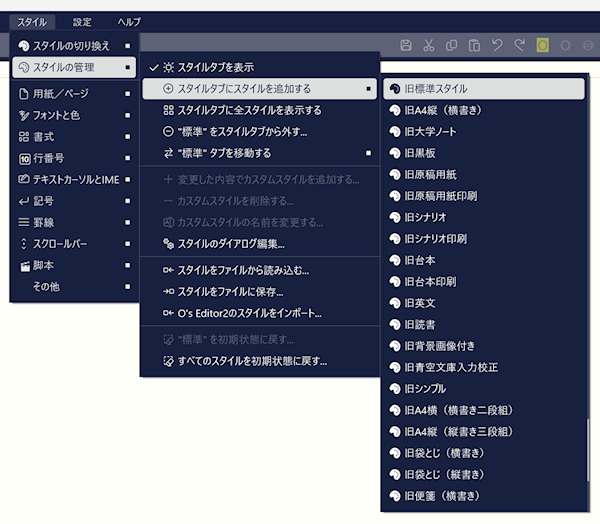Click the yellow highlighted circle toolbar icon

point(542,45)
